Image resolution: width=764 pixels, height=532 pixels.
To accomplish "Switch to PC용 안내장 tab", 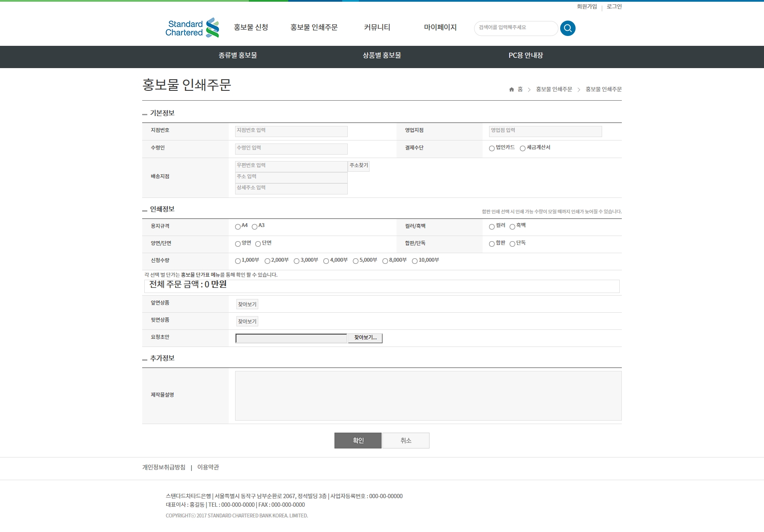I will click(525, 55).
